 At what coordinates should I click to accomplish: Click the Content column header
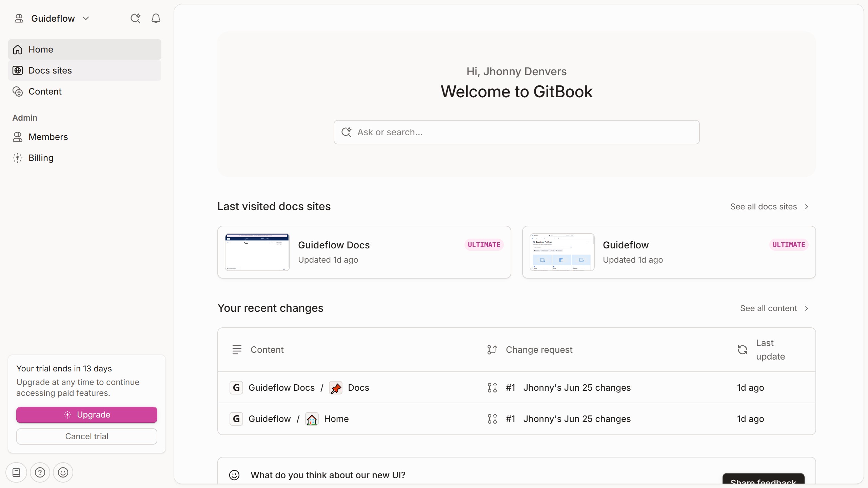point(267,350)
